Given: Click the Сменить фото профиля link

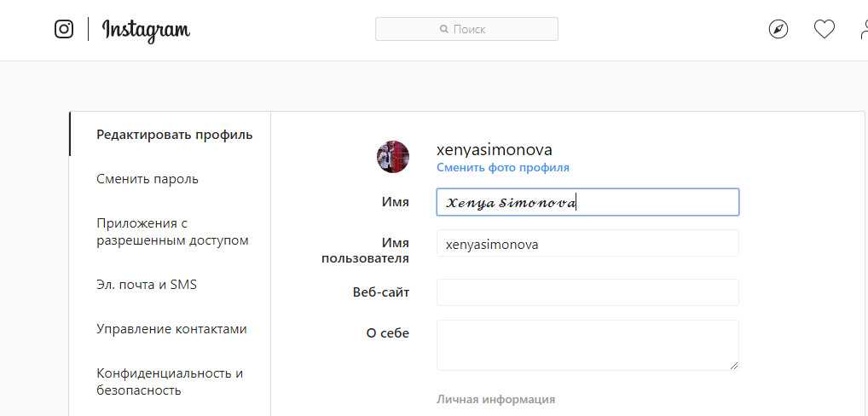Looking at the screenshot, I should 502,168.
